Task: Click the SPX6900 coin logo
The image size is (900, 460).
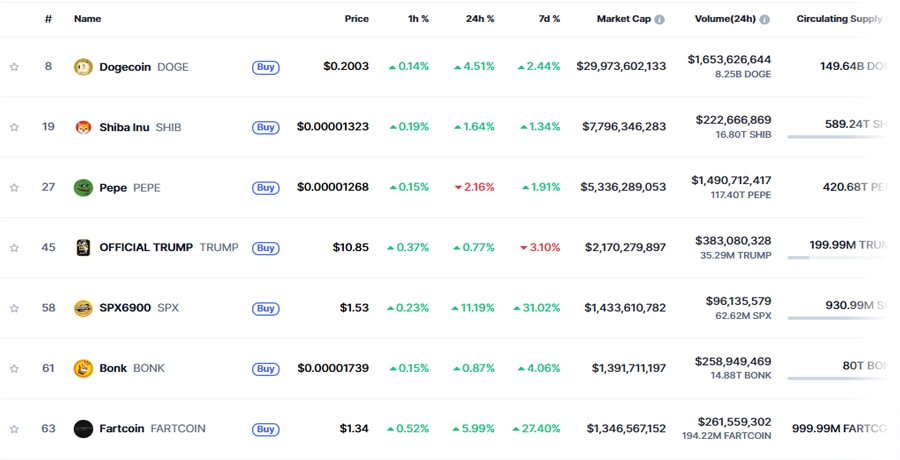Action: 83,308
